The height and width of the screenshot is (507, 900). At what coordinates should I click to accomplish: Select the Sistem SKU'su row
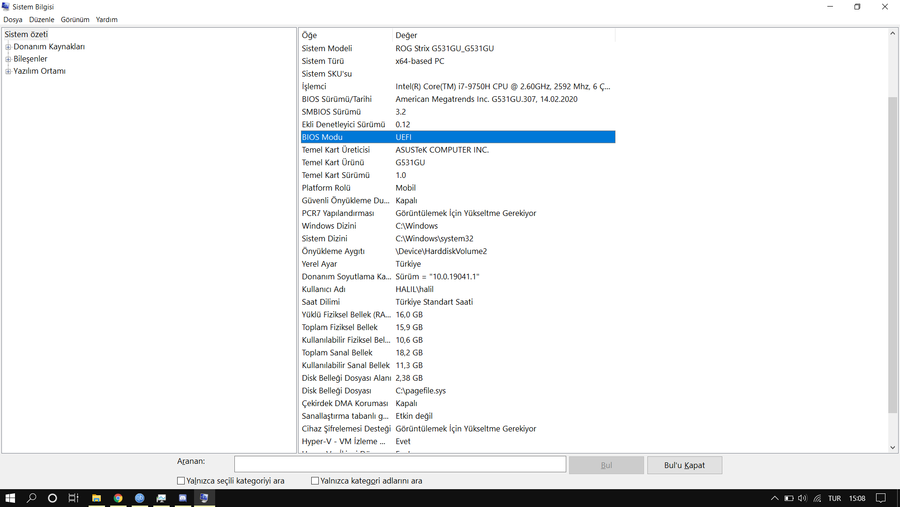click(x=457, y=73)
